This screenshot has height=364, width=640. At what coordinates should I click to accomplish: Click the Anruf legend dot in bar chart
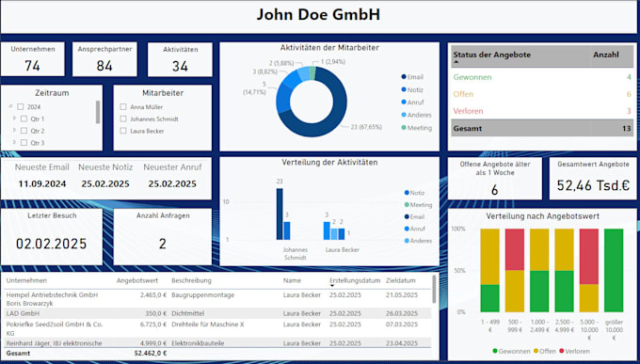[x=407, y=229]
